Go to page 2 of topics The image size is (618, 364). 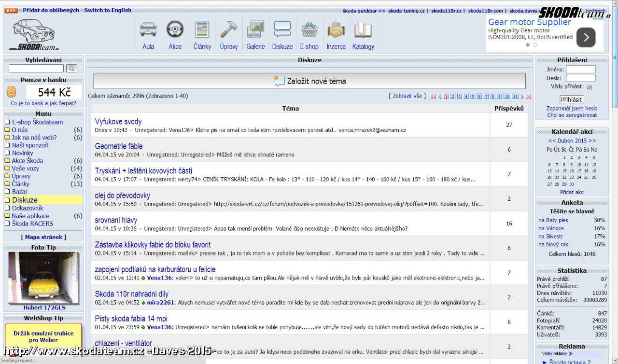pos(453,97)
